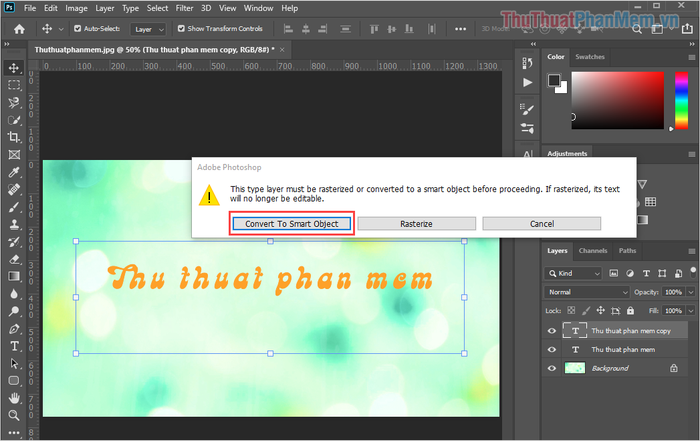Image resolution: width=700 pixels, height=441 pixels.
Task: Open Move tool preset picker arrow
Action: click(61, 29)
